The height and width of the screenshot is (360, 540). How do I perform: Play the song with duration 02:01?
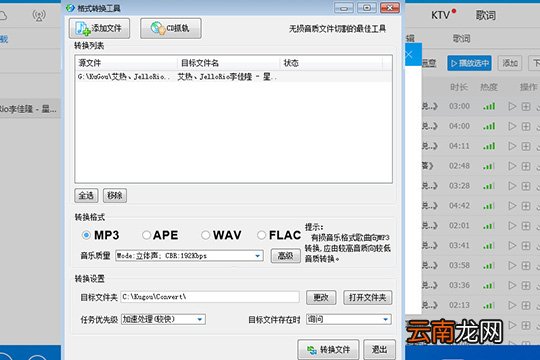pos(512,226)
